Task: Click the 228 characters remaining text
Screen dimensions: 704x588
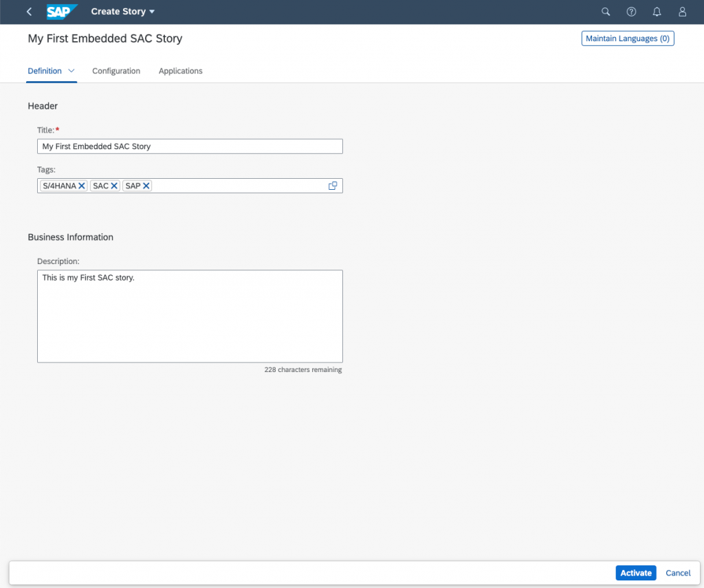Action: point(303,370)
